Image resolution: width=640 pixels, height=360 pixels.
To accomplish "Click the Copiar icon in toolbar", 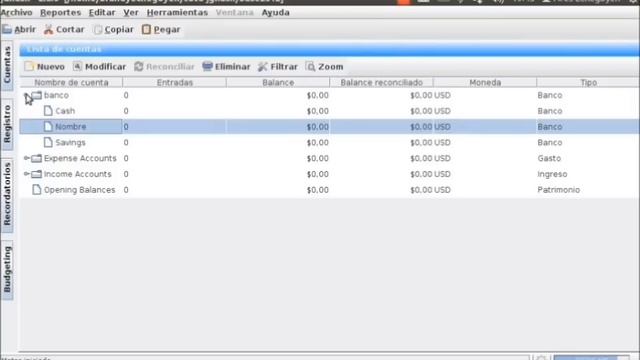I will point(98,29).
